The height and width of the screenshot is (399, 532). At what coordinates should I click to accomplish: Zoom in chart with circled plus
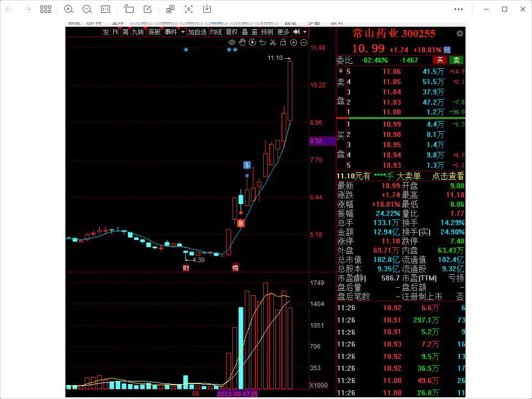click(294, 43)
